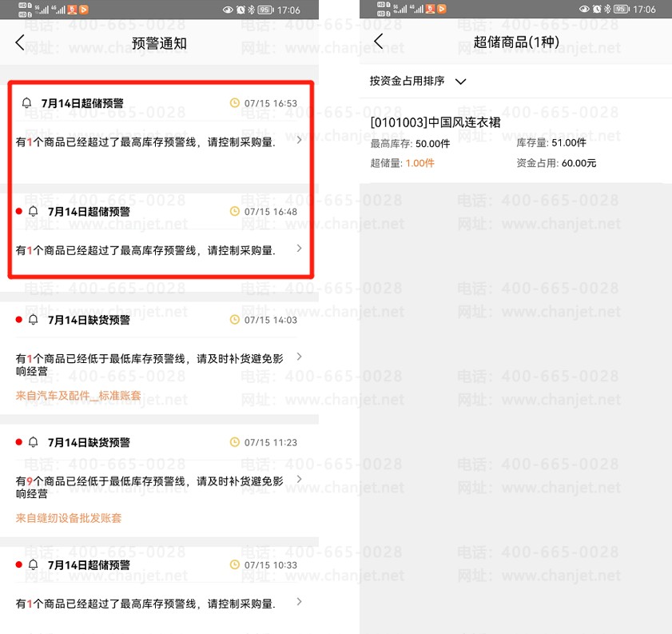672x634 pixels.
Task: Click the clock icon beside 07/15 11:23
Action: tap(234, 442)
